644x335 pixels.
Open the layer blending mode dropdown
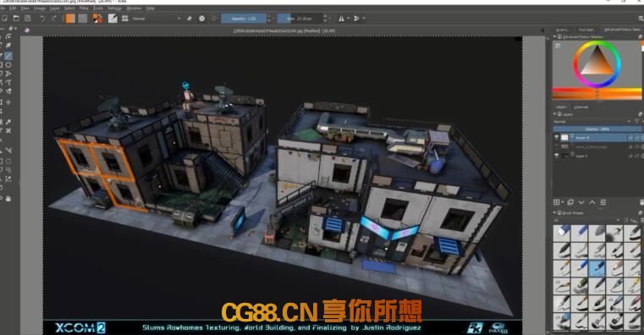[x=592, y=122]
